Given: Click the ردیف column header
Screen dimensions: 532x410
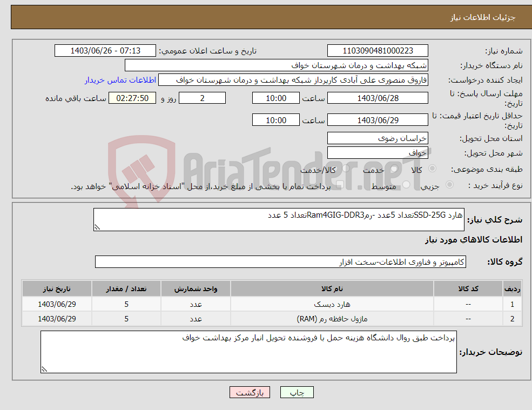Looking at the screenshot, I should [513, 289].
